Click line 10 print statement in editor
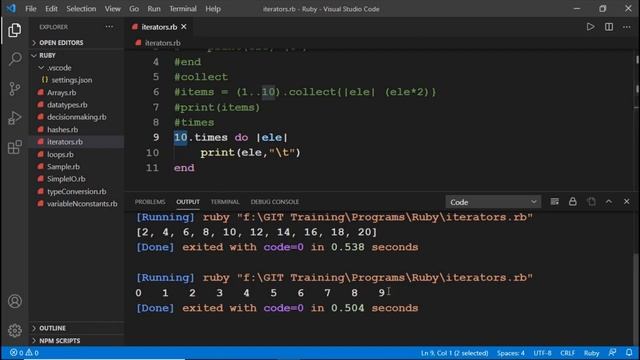The height and width of the screenshot is (360, 640). pos(250,153)
